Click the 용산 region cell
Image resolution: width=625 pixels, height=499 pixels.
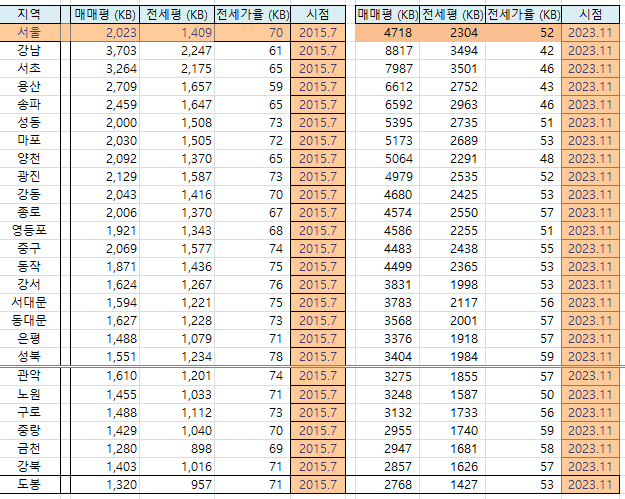pyautogui.click(x=29, y=86)
